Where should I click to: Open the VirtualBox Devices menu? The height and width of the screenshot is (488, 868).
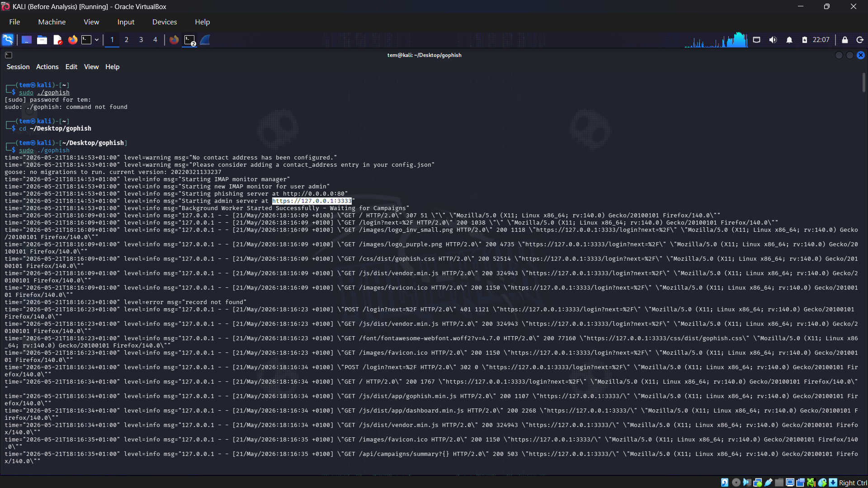point(165,22)
